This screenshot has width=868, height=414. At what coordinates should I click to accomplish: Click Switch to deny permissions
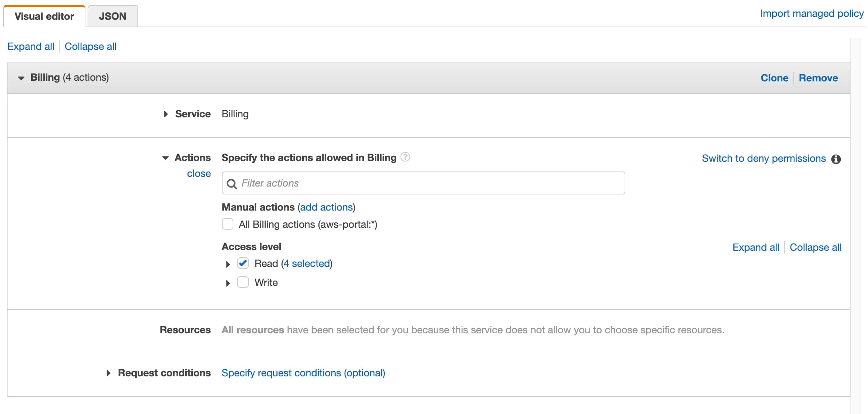coord(764,159)
